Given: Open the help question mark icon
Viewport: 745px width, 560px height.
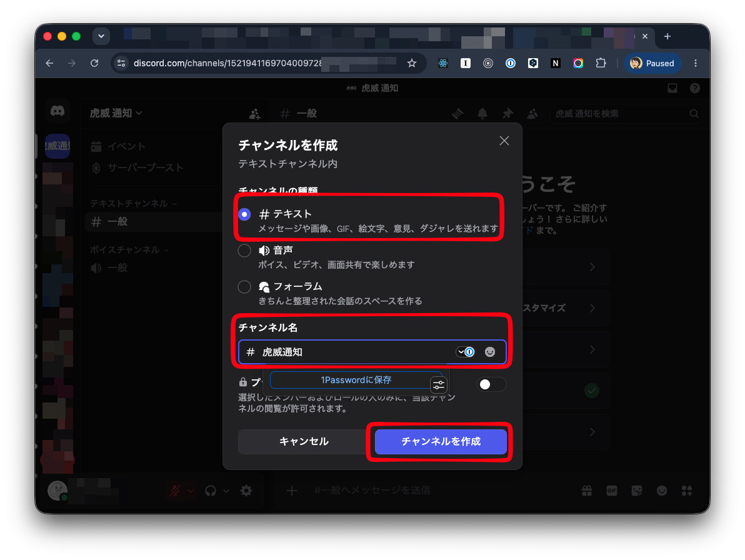Looking at the screenshot, I should [x=694, y=88].
